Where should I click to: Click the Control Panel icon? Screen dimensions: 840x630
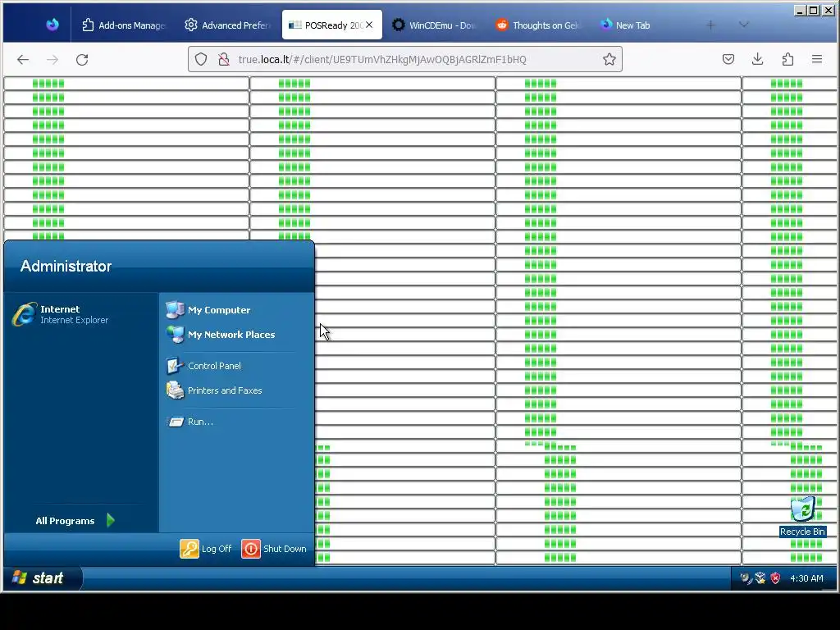[175, 366]
